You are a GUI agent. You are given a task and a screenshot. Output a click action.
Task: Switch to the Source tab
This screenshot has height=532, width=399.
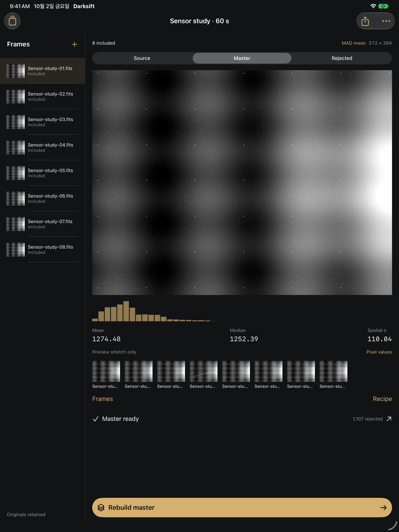tap(142, 58)
